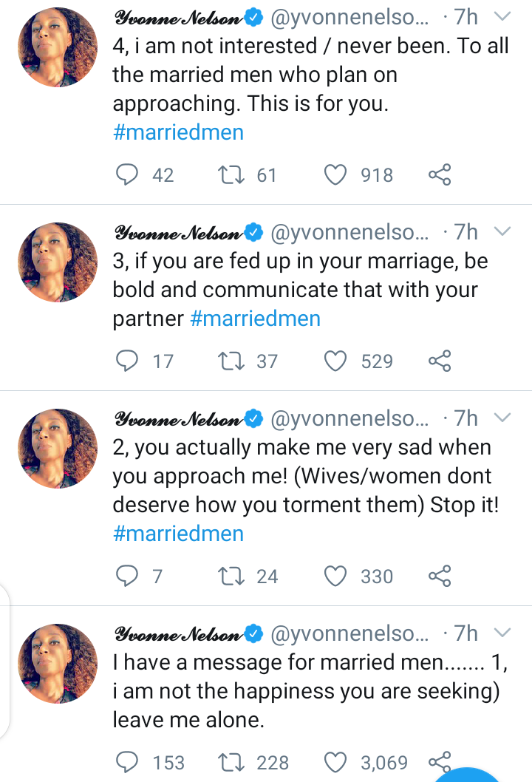Screen dimensions: 532x782
Task: Reply to the tweet with 153 replies
Action: (129, 762)
